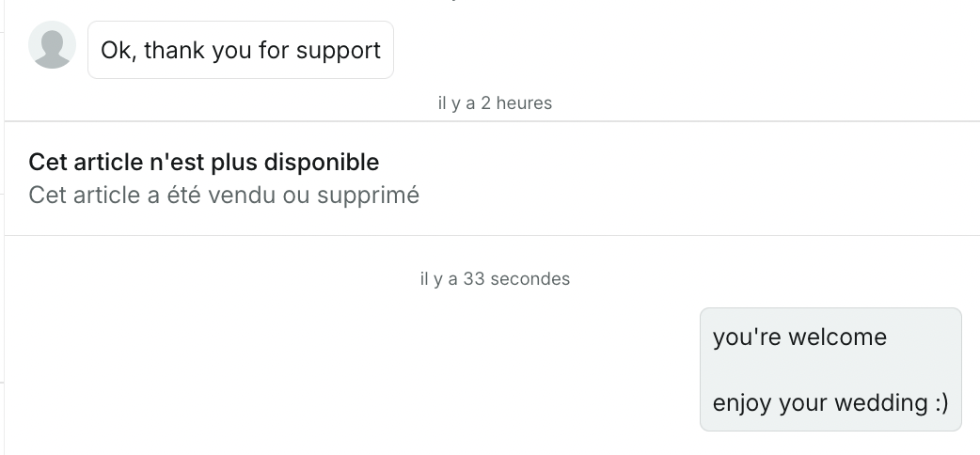Click the "il y a 33 secondes" timestamp
The image size is (980, 455).
[495, 278]
